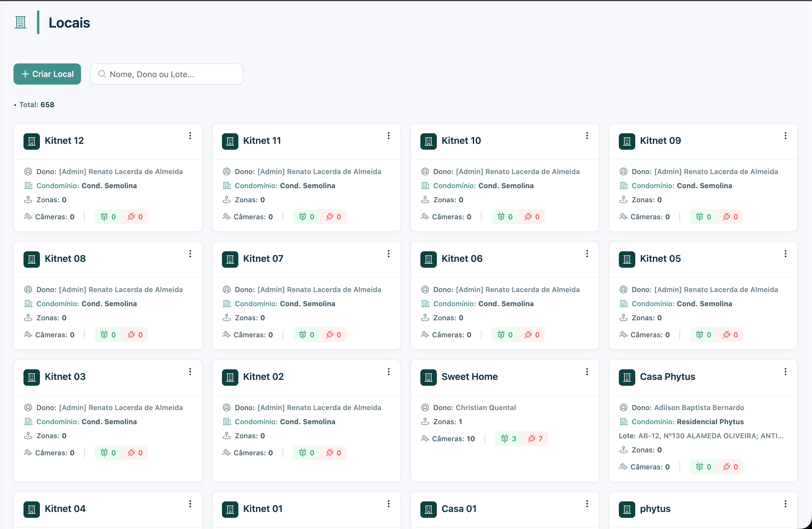This screenshot has width=812, height=529.
Task: Open the three-dot menu on Kitnet 12
Action: pyautogui.click(x=190, y=136)
